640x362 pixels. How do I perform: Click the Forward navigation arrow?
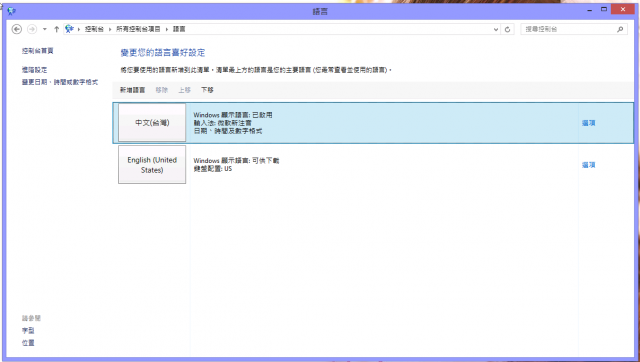32,29
